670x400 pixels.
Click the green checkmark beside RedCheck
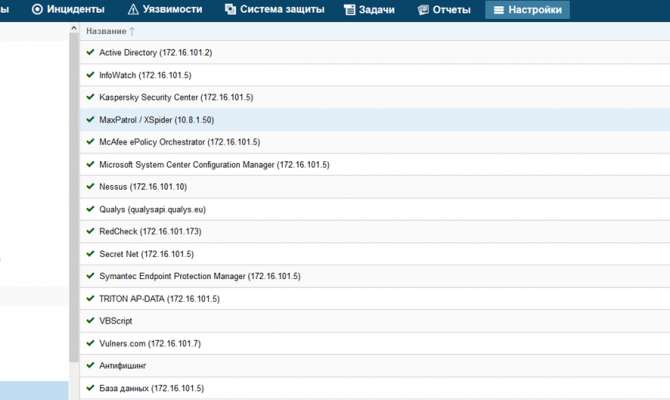pyautogui.click(x=90, y=231)
